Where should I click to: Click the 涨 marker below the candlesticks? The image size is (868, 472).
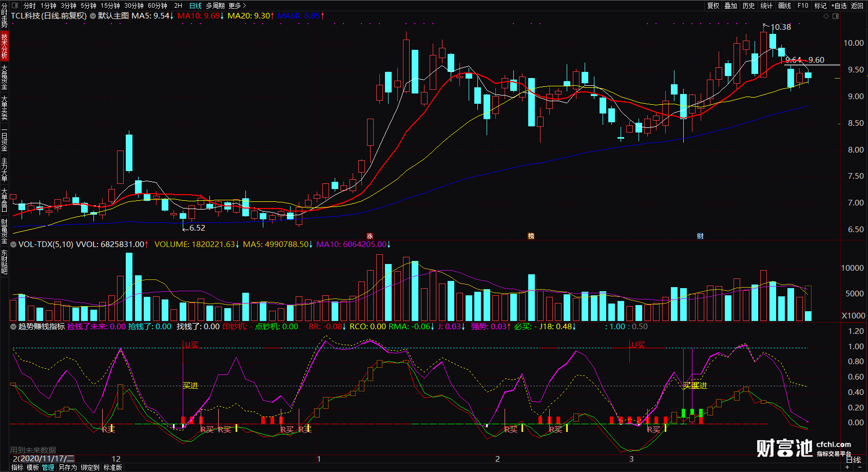tap(370, 236)
